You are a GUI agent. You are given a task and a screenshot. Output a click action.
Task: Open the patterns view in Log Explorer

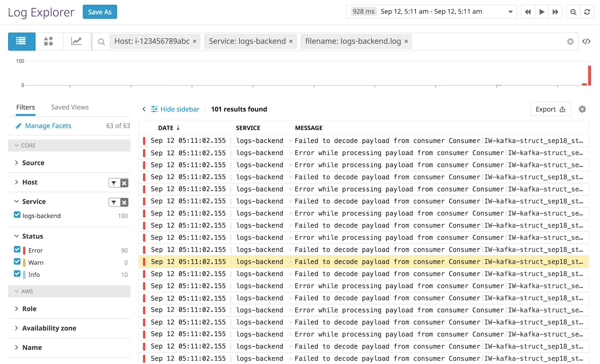pyautogui.click(x=49, y=41)
